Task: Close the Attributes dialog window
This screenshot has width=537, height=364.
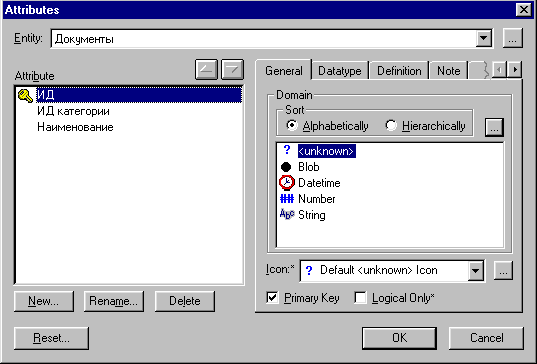Action: (524, 10)
